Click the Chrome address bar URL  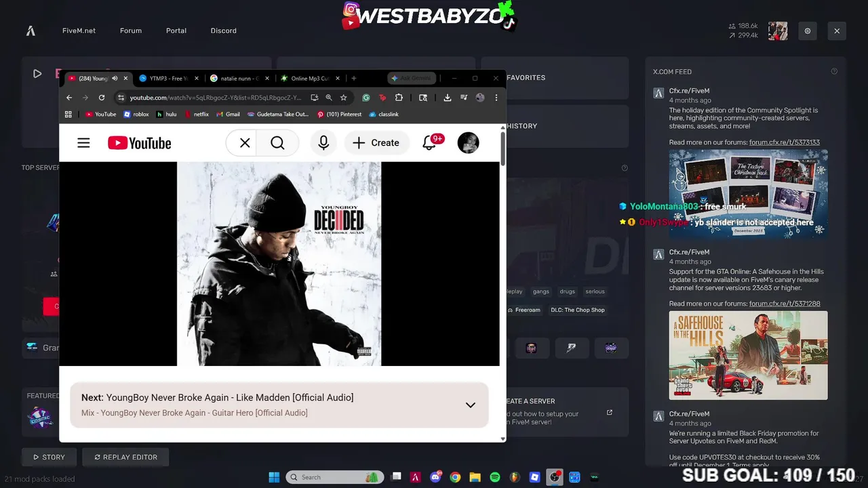(x=216, y=98)
